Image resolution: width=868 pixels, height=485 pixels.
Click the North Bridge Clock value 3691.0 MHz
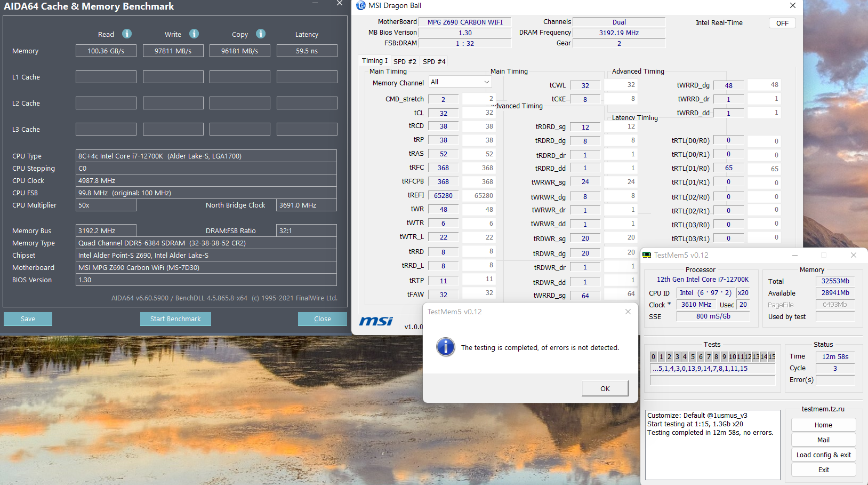307,205
